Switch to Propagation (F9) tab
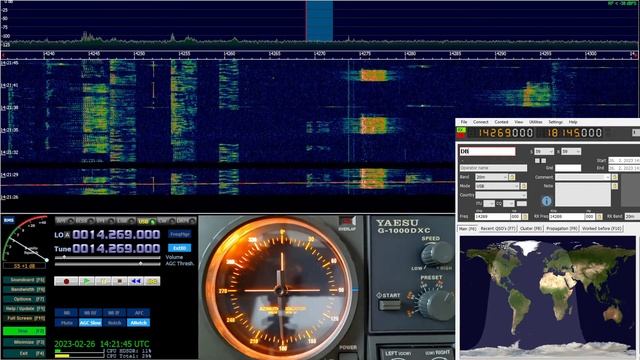 click(562, 229)
